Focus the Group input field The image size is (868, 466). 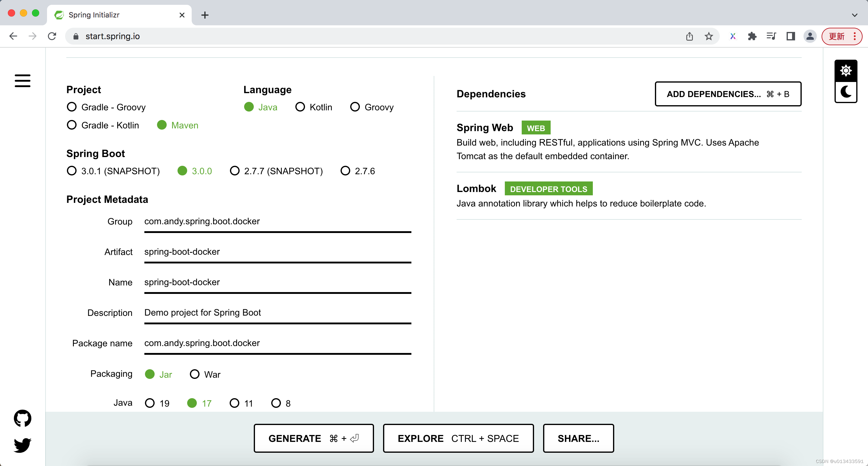278,222
